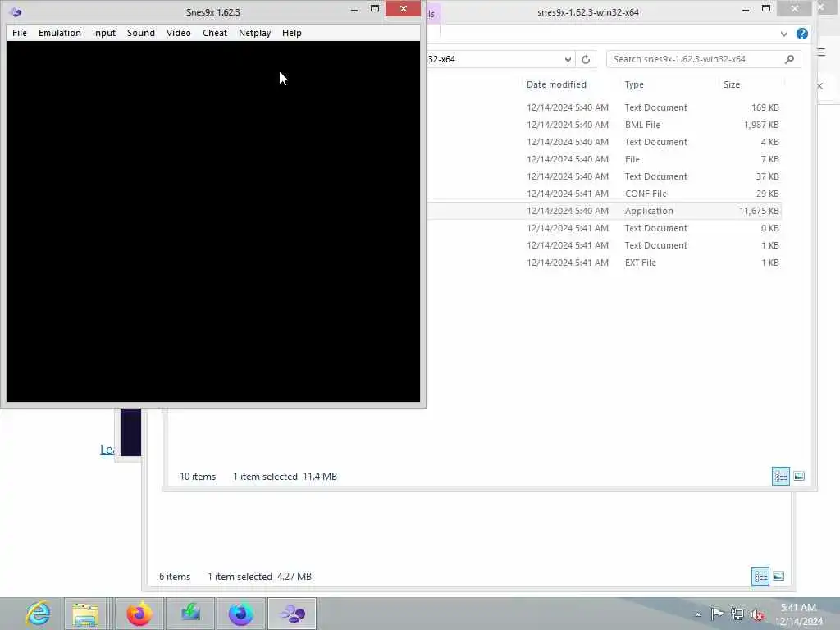Open the Video menu
Screen dimensions: 840x630
(178, 33)
